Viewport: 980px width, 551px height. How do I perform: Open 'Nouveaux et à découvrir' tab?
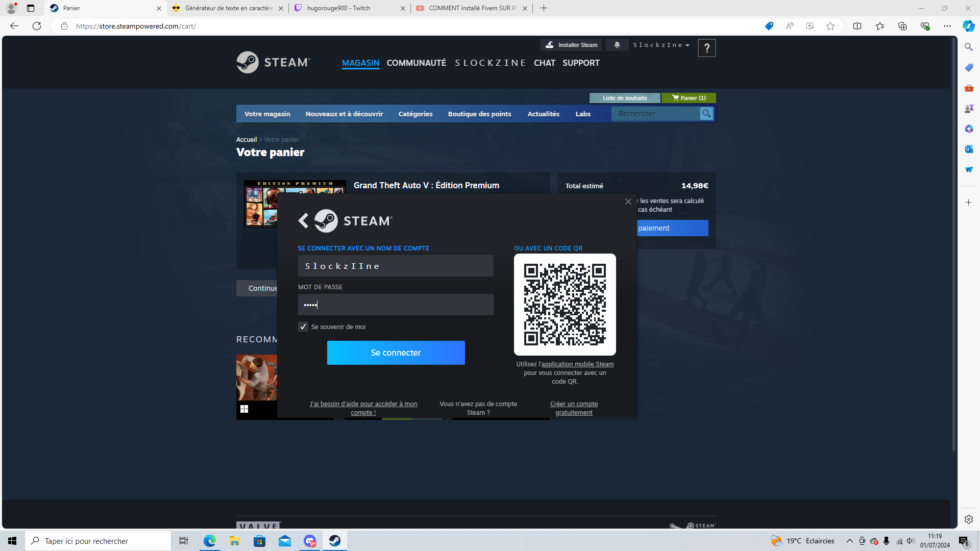click(344, 114)
